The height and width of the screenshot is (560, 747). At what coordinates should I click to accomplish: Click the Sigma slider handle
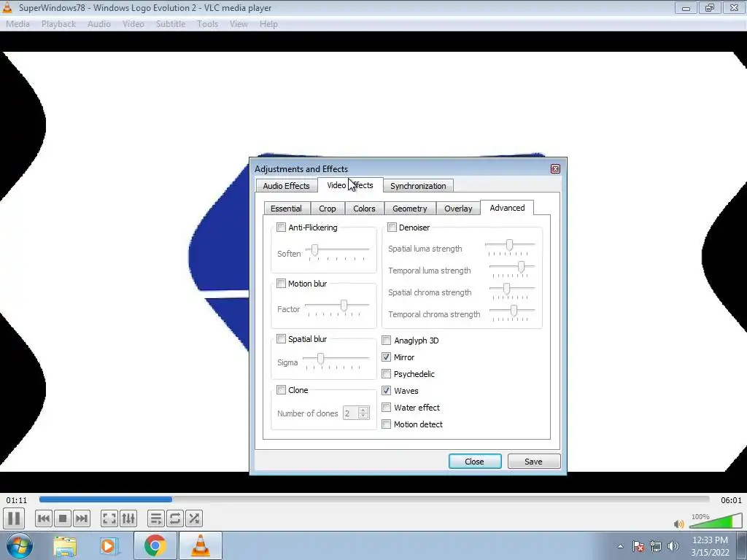(321, 359)
